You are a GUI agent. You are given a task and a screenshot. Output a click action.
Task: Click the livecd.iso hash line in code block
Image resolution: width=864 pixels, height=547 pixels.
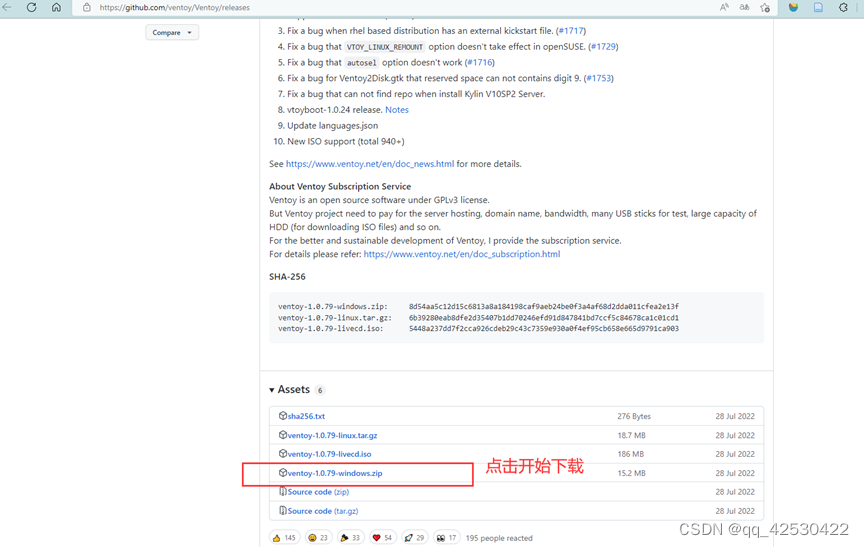[478, 329]
